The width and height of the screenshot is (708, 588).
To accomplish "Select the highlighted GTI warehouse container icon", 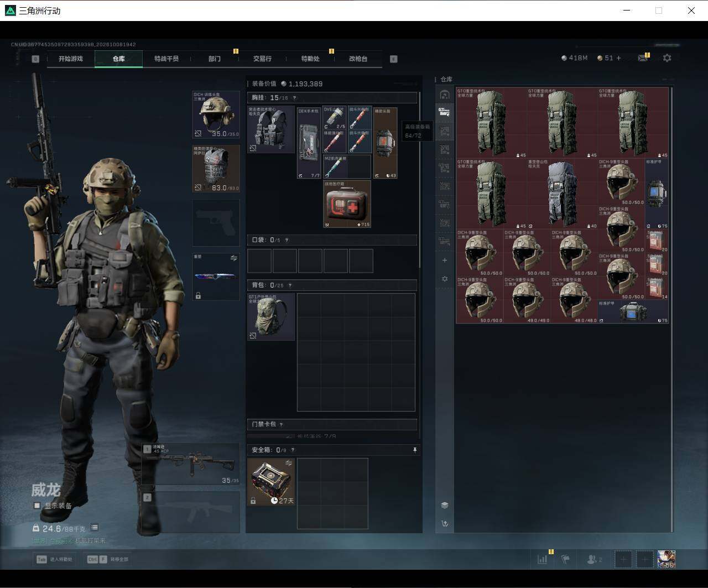I will [x=445, y=112].
